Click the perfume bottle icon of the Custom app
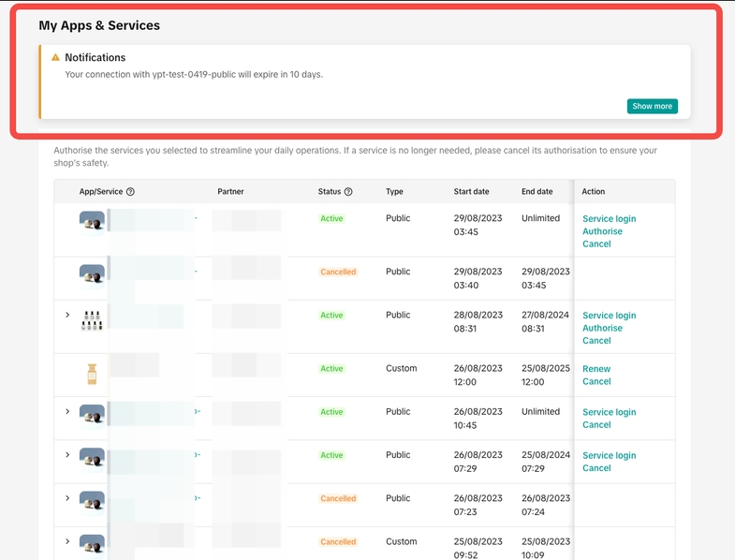 [x=92, y=375]
